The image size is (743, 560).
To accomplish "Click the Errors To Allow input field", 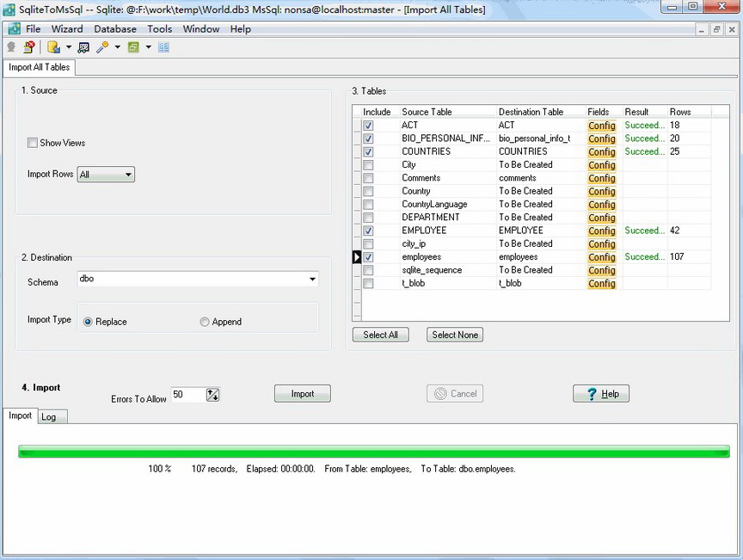I will point(187,394).
